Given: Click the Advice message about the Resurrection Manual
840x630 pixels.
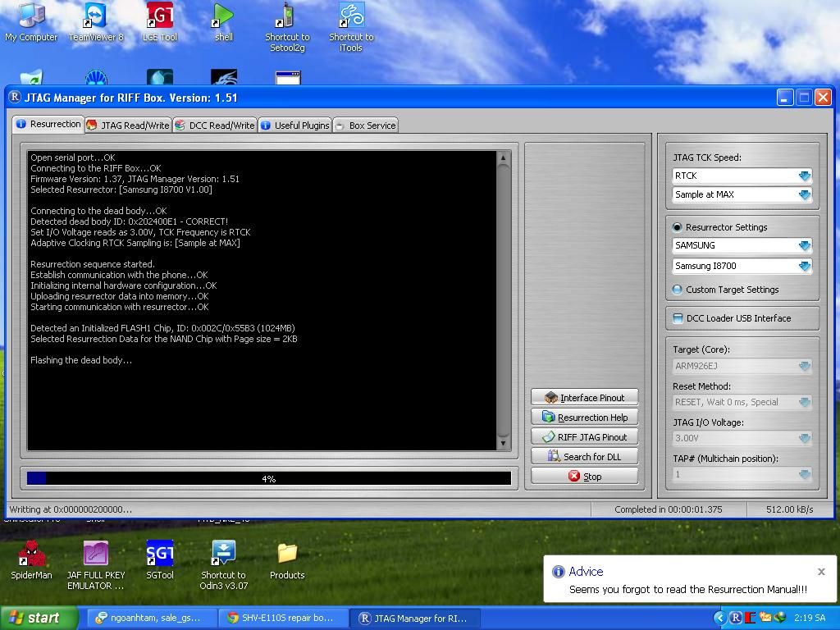Looking at the screenshot, I should tap(688, 589).
